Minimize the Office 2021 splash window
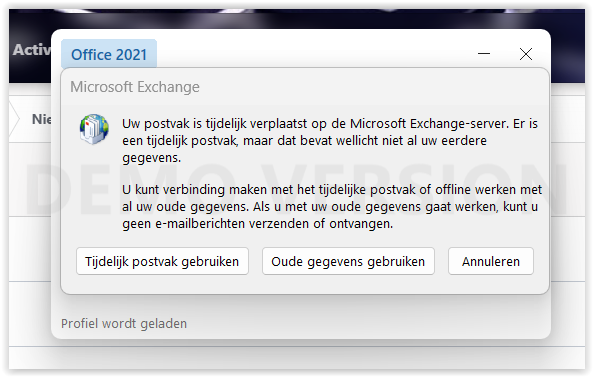This screenshot has width=593, height=377. 484,54
